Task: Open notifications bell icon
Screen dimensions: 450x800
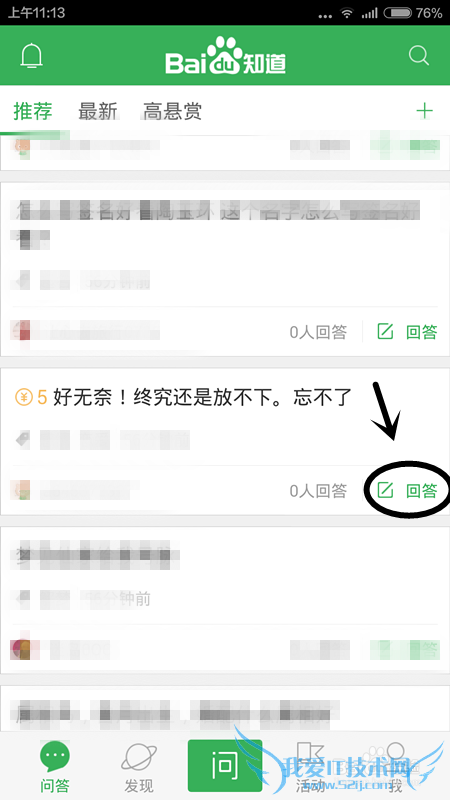Action: 32,56
